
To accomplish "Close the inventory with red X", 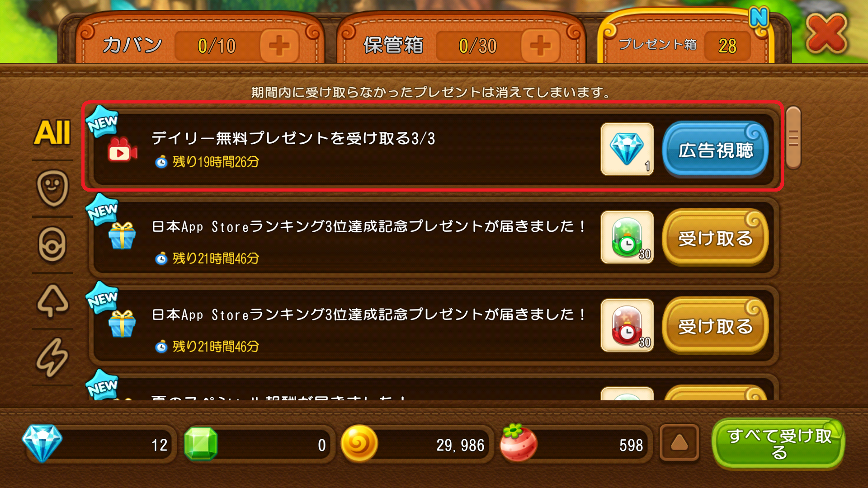I will coord(826,33).
